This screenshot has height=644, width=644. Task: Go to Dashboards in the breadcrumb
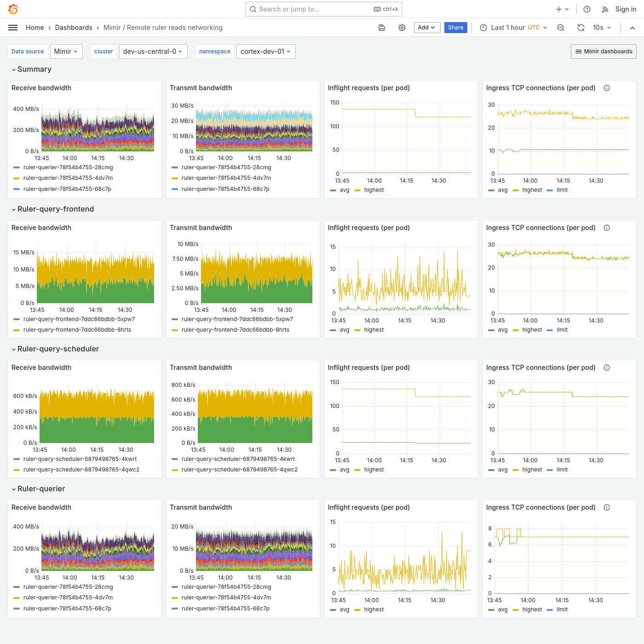tap(74, 28)
